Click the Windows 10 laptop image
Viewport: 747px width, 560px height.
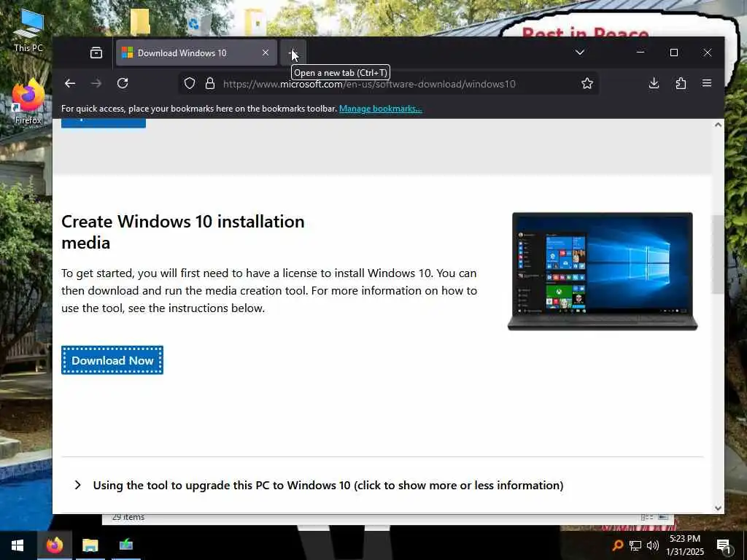click(x=603, y=271)
